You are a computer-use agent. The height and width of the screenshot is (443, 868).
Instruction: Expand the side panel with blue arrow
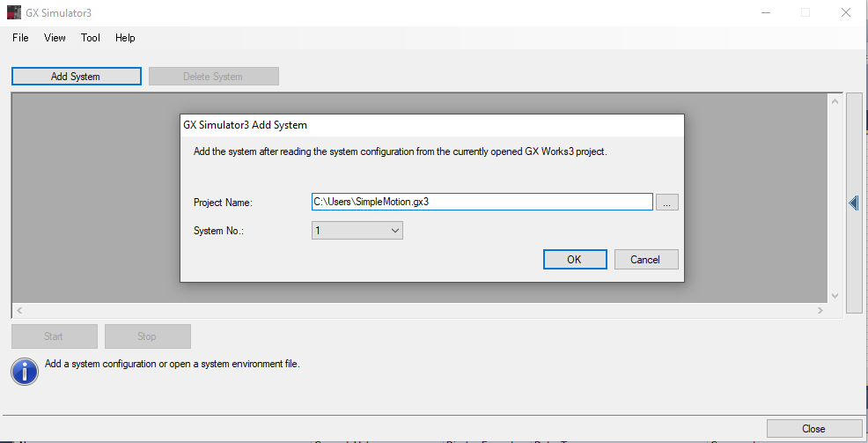853,203
